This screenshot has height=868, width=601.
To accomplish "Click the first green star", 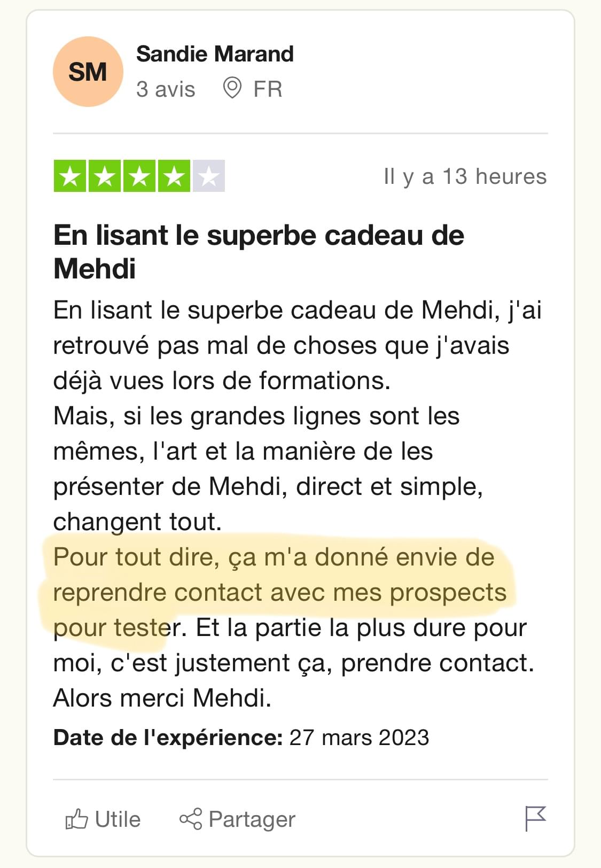I will click(x=69, y=176).
